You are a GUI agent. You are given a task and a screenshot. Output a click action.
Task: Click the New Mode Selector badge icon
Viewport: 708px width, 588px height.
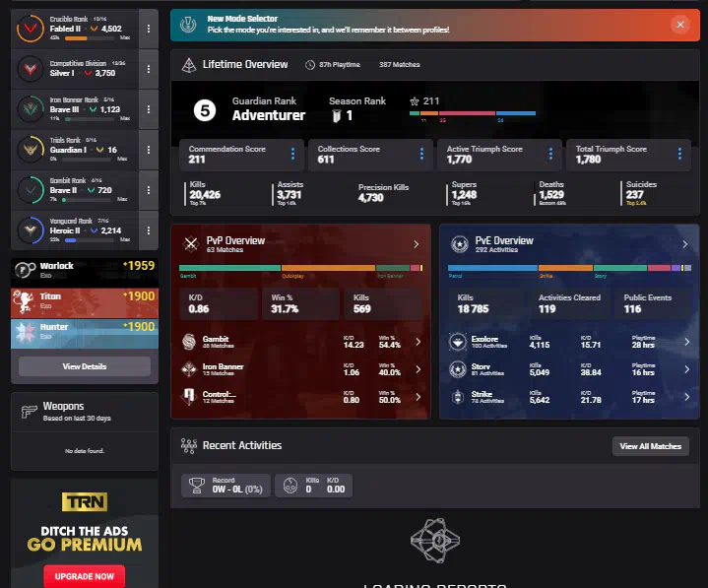click(x=188, y=25)
